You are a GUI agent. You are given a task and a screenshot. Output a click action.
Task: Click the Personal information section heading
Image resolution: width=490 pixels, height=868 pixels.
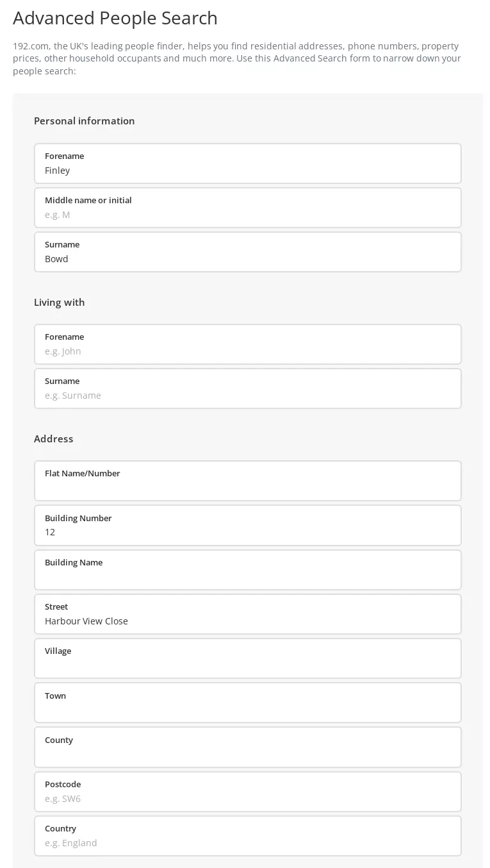coord(85,121)
